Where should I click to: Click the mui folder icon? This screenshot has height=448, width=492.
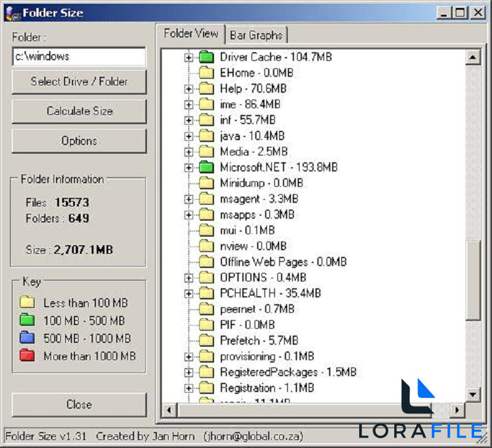pyautogui.click(x=207, y=230)
